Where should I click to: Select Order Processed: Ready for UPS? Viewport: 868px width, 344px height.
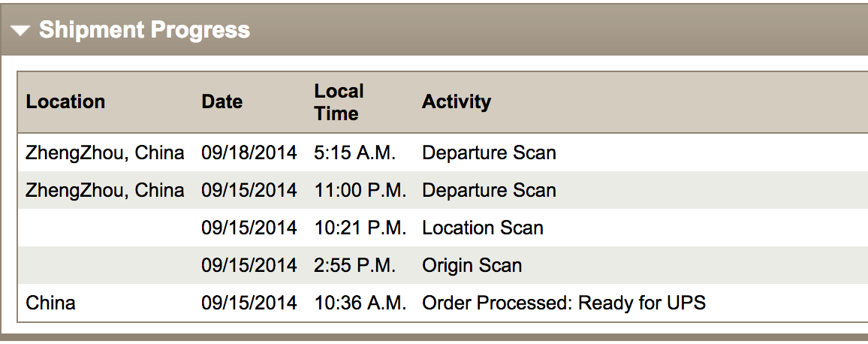click(563, 303)
